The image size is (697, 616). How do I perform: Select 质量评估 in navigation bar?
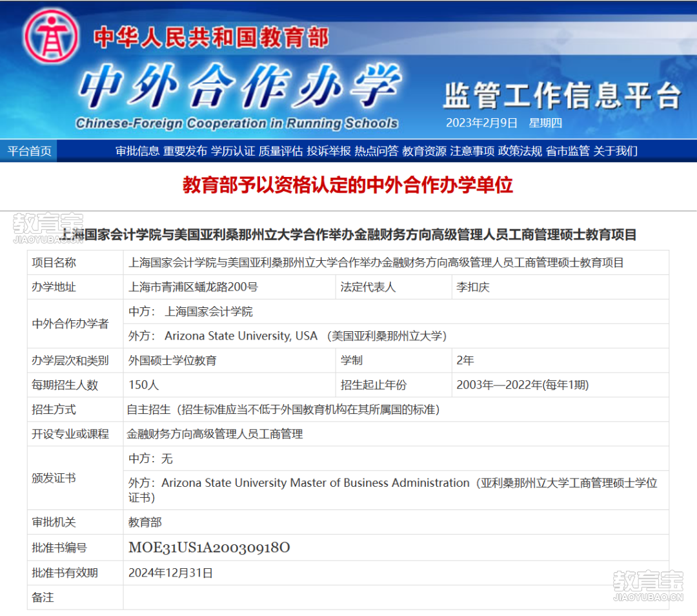point(281,151)
